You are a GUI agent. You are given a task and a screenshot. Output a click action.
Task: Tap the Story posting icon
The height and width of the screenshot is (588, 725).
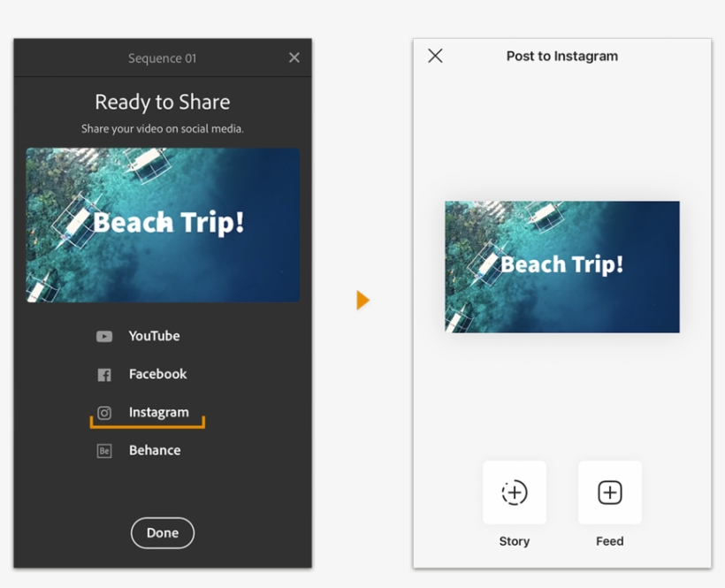[x=514, y=493]
